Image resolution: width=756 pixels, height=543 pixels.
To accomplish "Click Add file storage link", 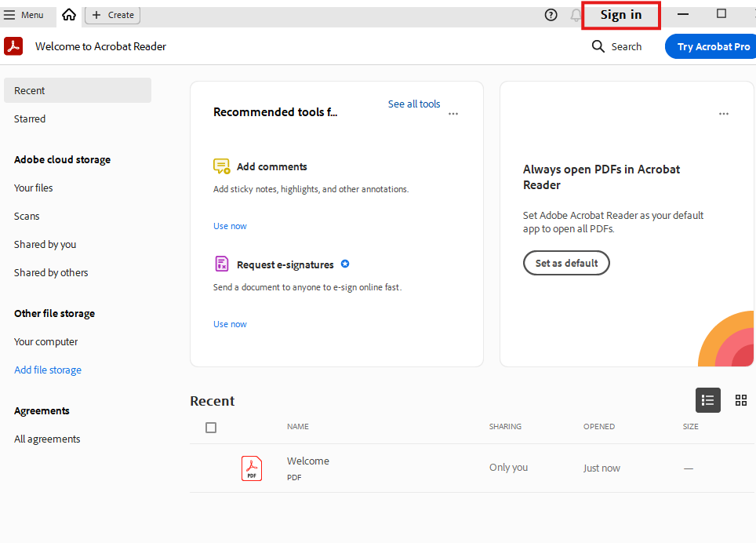I will (48, 370).
